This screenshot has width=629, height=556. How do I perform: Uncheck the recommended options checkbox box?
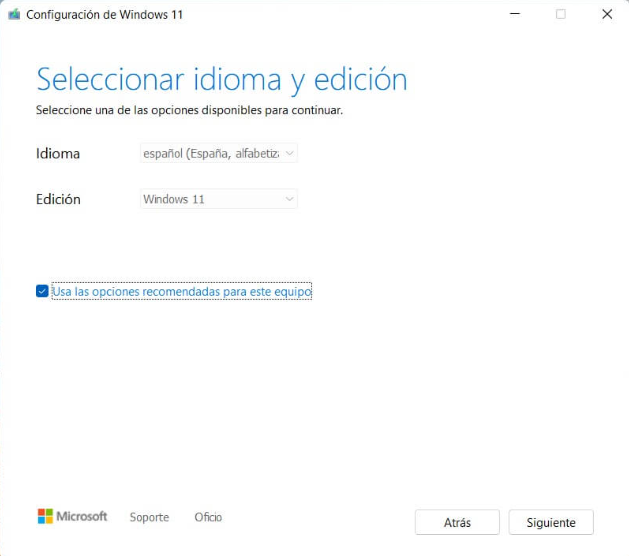42,291
